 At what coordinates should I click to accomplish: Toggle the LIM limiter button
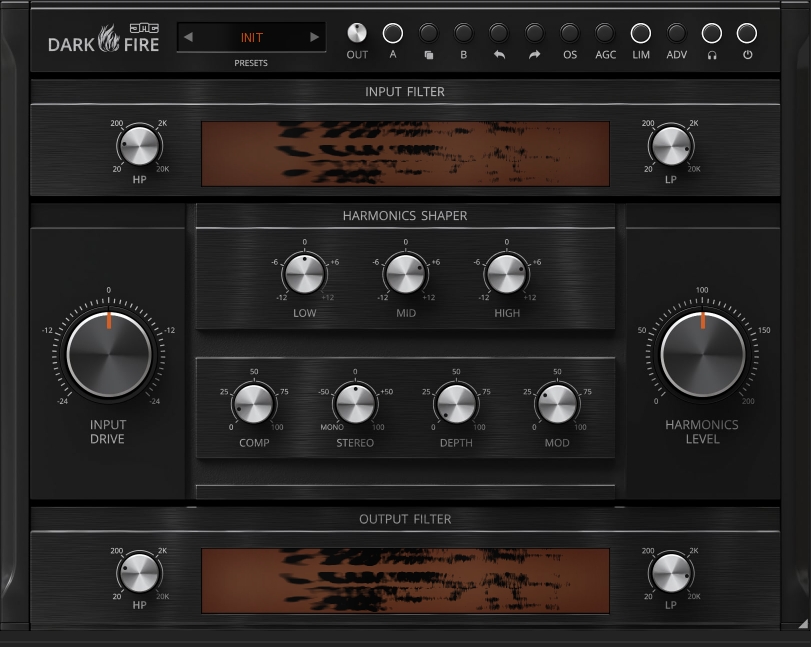tap(641, 34)
